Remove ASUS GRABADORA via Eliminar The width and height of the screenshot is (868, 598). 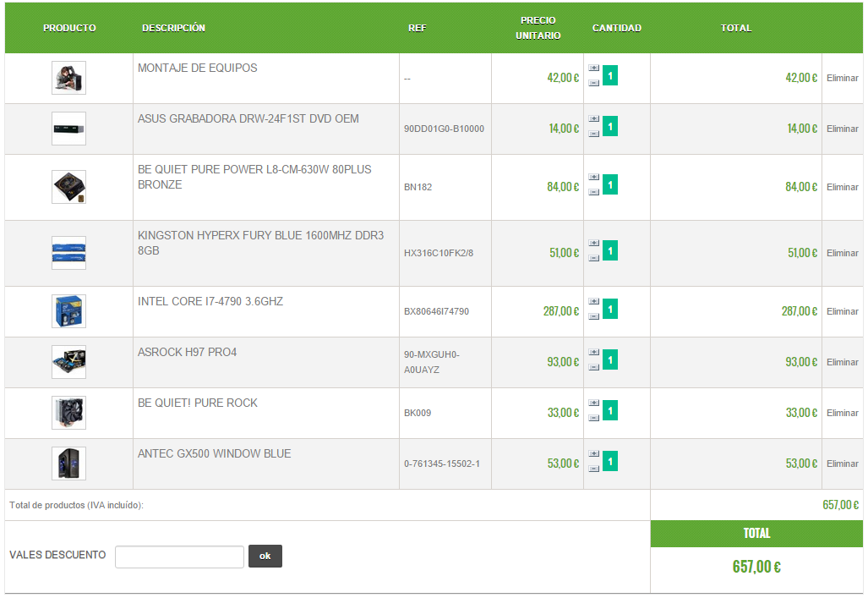pos(843,129)
